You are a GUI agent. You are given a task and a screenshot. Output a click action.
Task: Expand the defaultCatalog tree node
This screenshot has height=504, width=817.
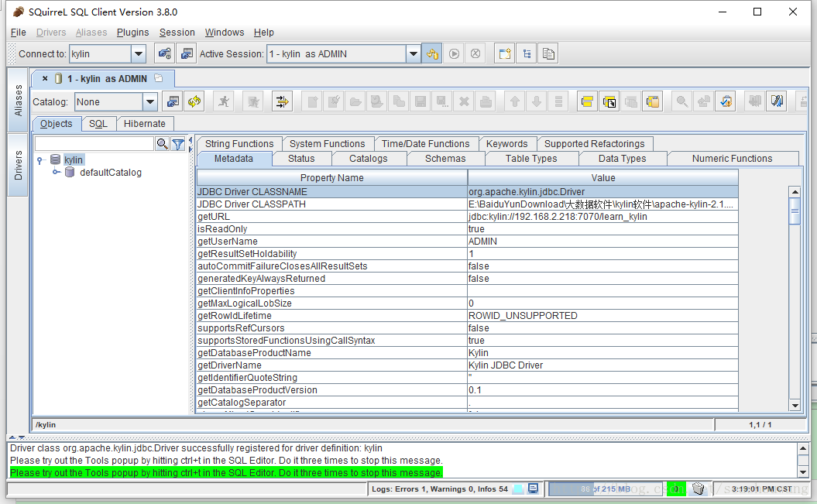57,172
